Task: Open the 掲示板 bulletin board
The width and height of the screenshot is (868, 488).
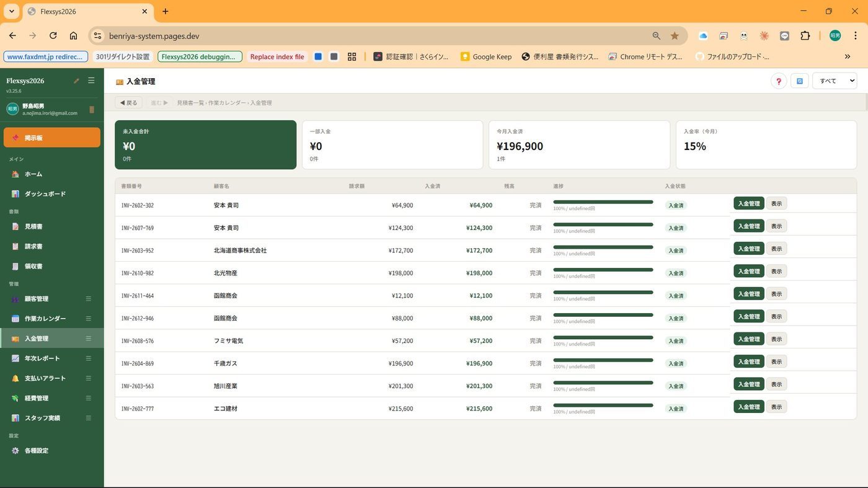Action: coord(52,138)
